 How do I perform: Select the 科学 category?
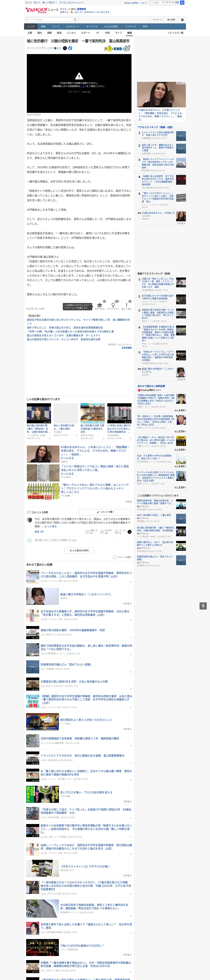pos(107,33)
